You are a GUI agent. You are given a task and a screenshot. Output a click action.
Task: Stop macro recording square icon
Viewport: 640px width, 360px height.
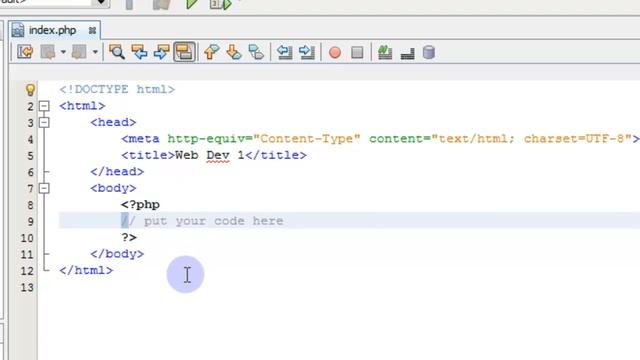[x=357, y=53]
